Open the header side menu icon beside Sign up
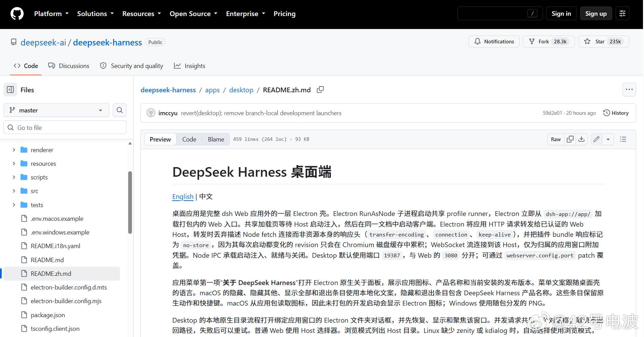 click(x=622, y=14)
